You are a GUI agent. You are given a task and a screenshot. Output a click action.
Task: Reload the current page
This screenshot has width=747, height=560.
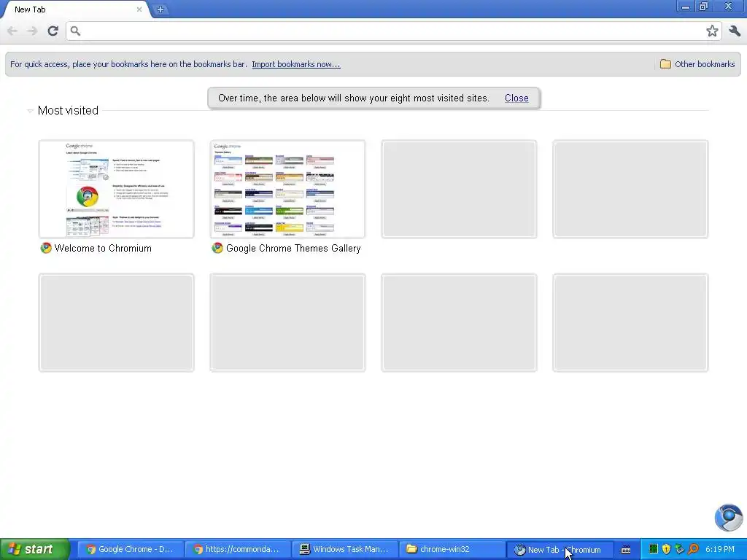tap(53, 31)
